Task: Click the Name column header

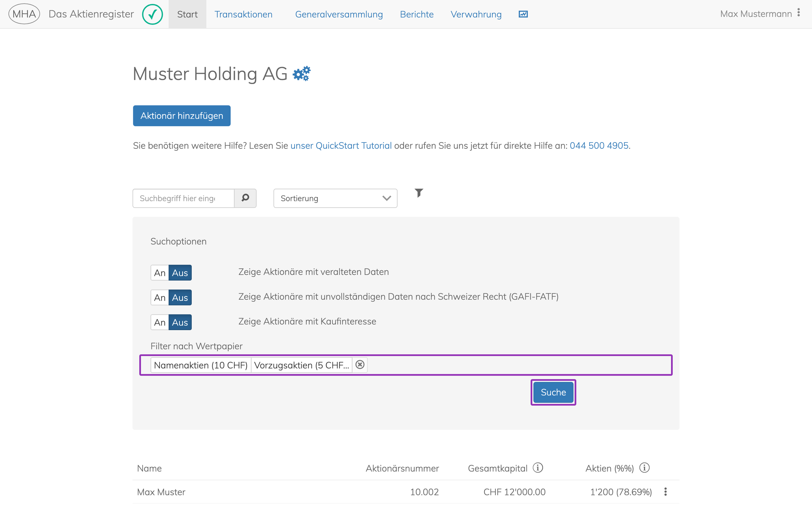Action: tap(149, 468)
